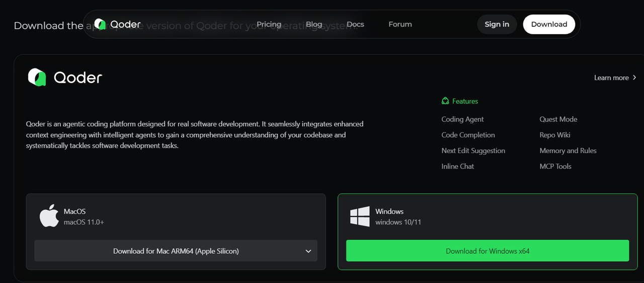Click the green Features icon

[445, 101]
